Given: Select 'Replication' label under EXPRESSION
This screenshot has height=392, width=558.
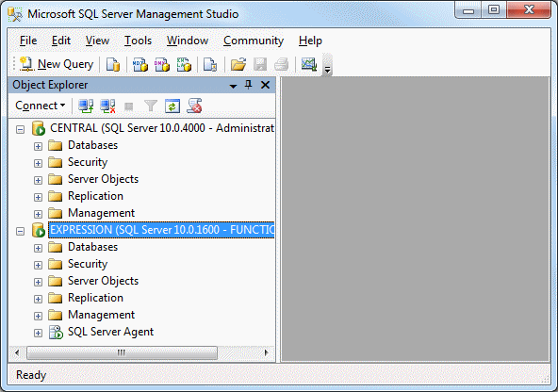Looking at the screenshot, I should click(95, 298).
